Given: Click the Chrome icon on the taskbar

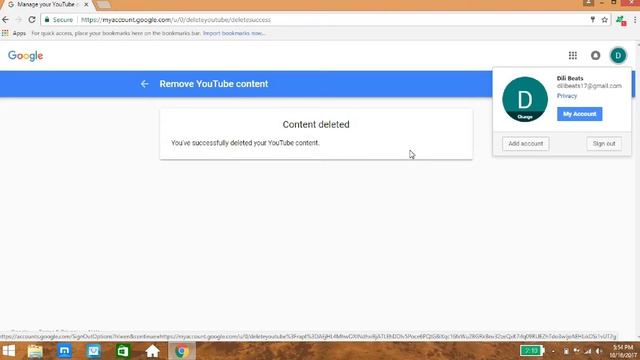Looking at the screenshot, I should pos(182,351).
